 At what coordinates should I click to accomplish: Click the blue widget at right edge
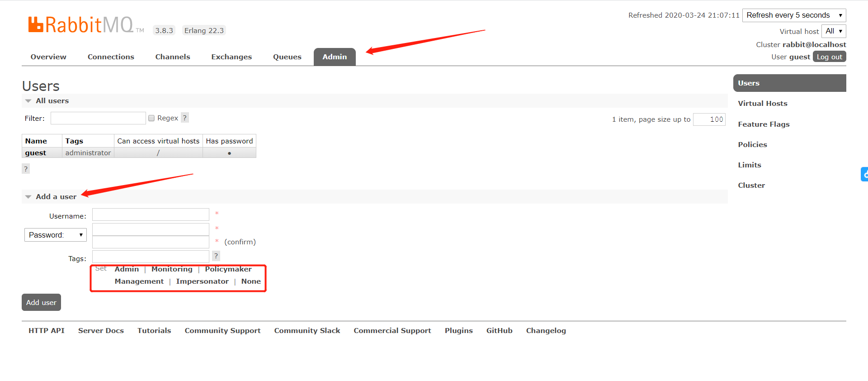(x=864, y=174)
